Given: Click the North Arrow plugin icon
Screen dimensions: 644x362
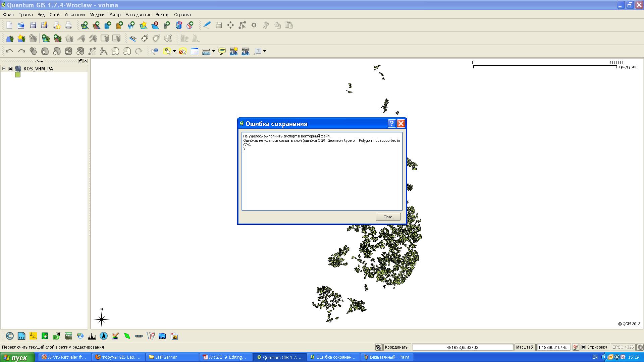Looking at the screenshot, I should [x=104, y=336].
